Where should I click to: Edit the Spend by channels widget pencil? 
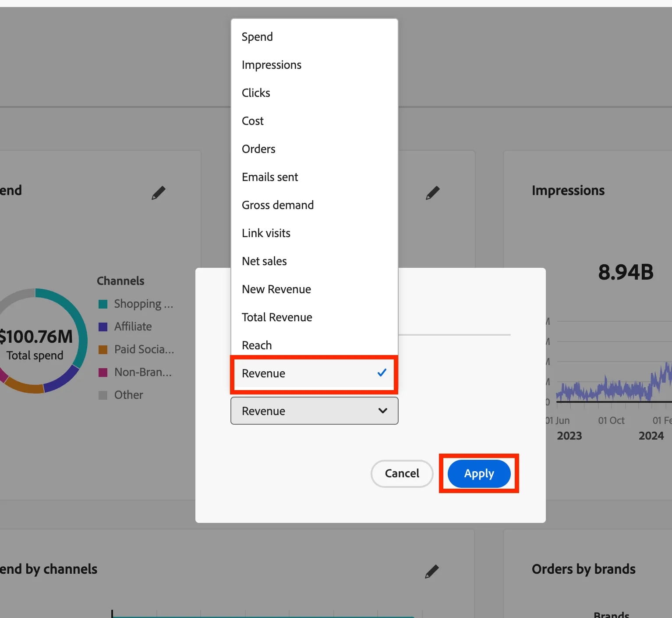pos(431,572)
